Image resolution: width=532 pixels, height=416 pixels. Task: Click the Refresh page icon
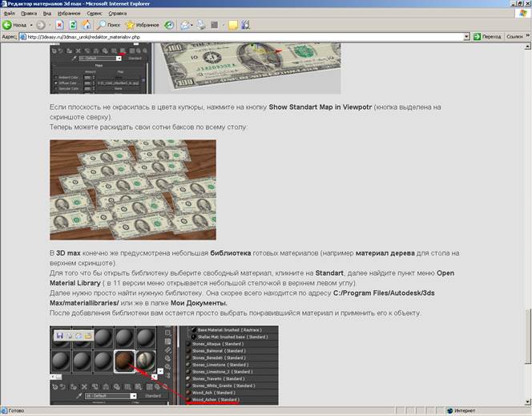point(73,25)
